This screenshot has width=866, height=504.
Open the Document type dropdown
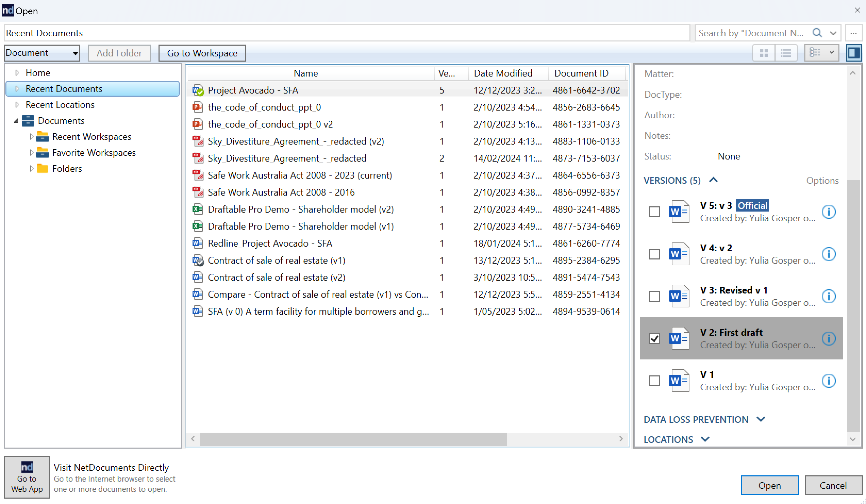42,53
